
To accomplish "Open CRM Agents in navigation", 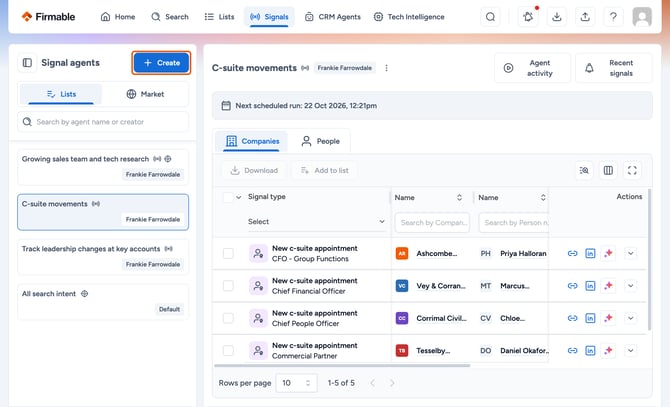I will pyautogui.click(x=333, y=17).
